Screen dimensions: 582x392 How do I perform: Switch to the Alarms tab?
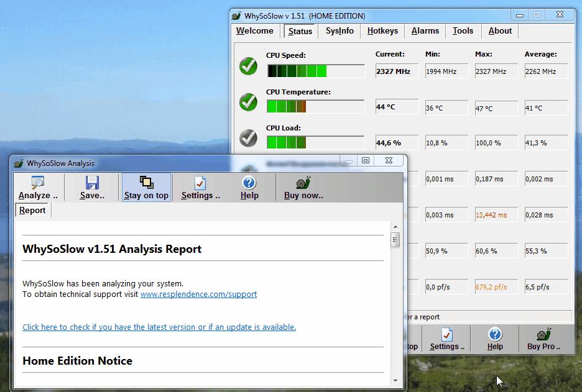tap(425, 31)
